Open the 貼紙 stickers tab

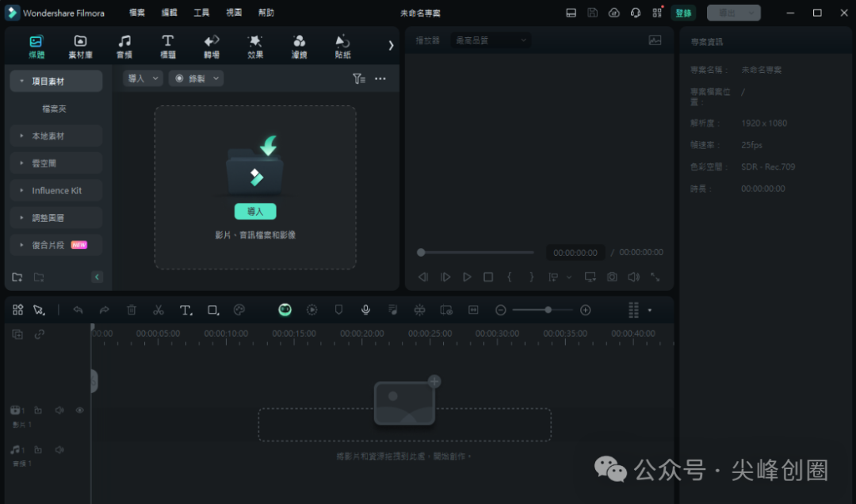343,47
